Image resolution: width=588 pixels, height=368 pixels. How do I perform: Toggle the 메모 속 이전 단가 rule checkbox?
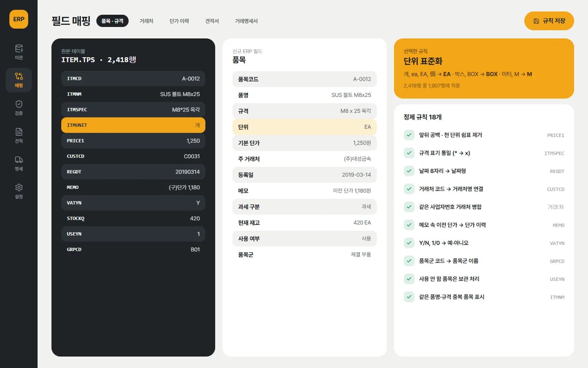[x=409, y=225]
